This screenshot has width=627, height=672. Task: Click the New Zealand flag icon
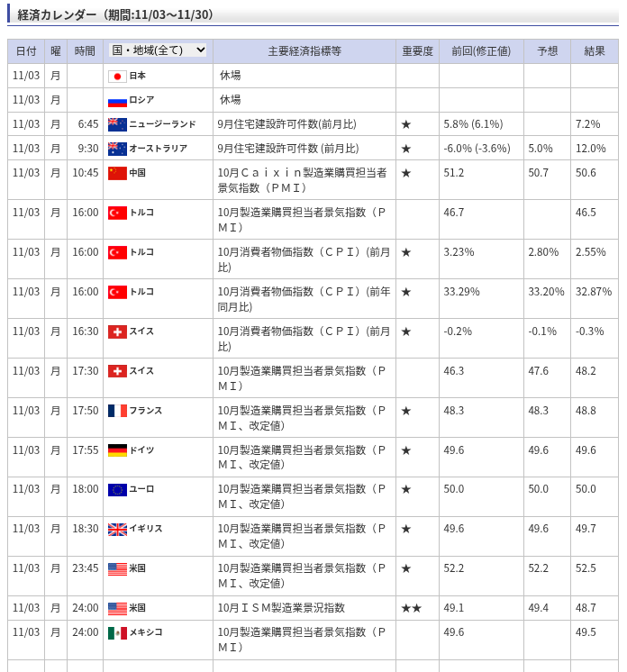[x=117, y=124]
